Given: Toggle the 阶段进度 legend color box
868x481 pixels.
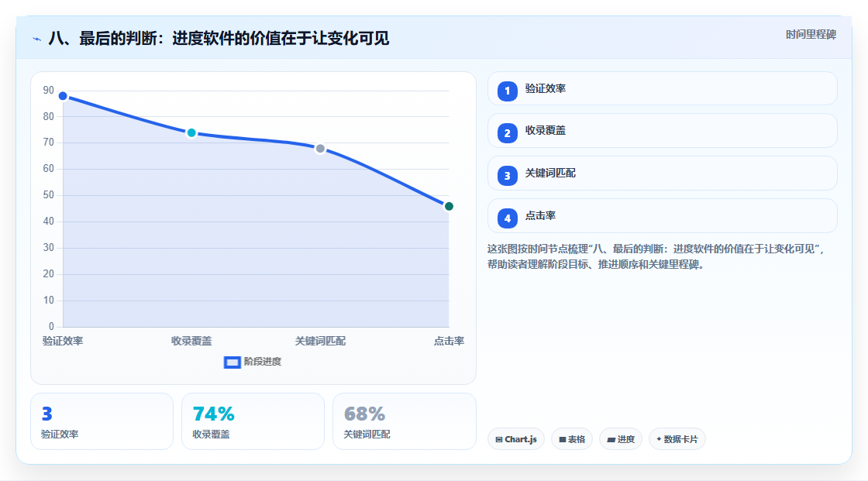Looking at the screenshot, I should tap(232, 362).
